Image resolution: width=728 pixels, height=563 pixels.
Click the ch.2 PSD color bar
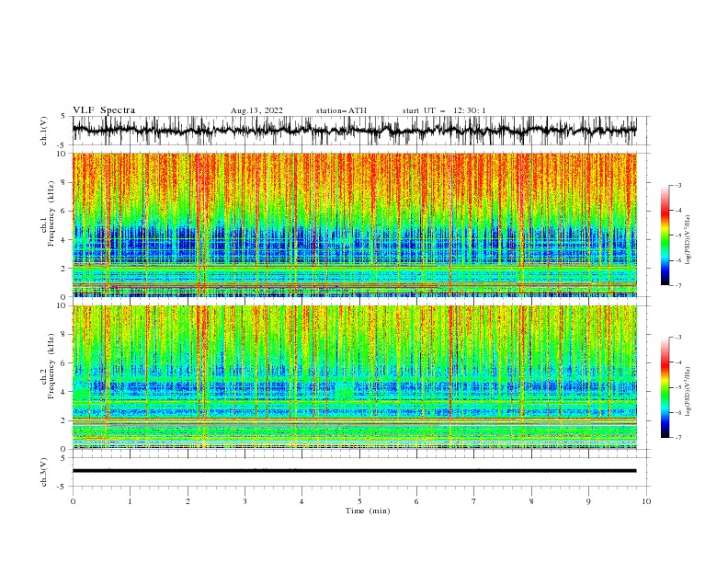[665, 387]
